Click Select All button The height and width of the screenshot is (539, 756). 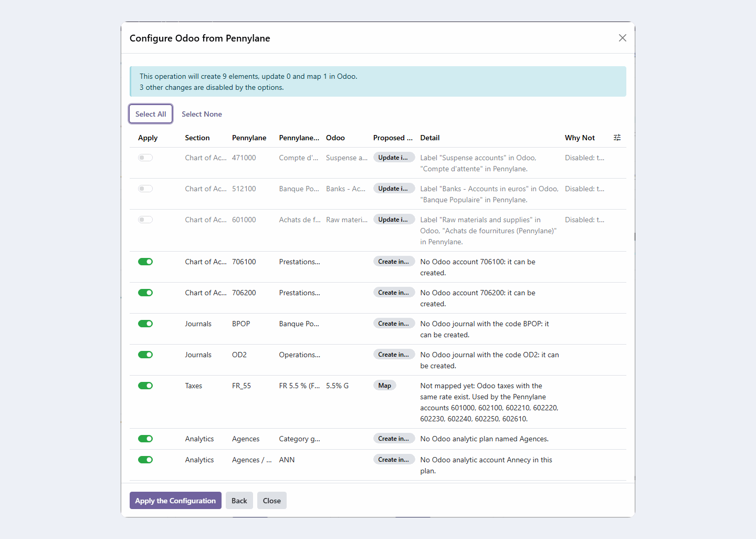[x=151, y=114]
